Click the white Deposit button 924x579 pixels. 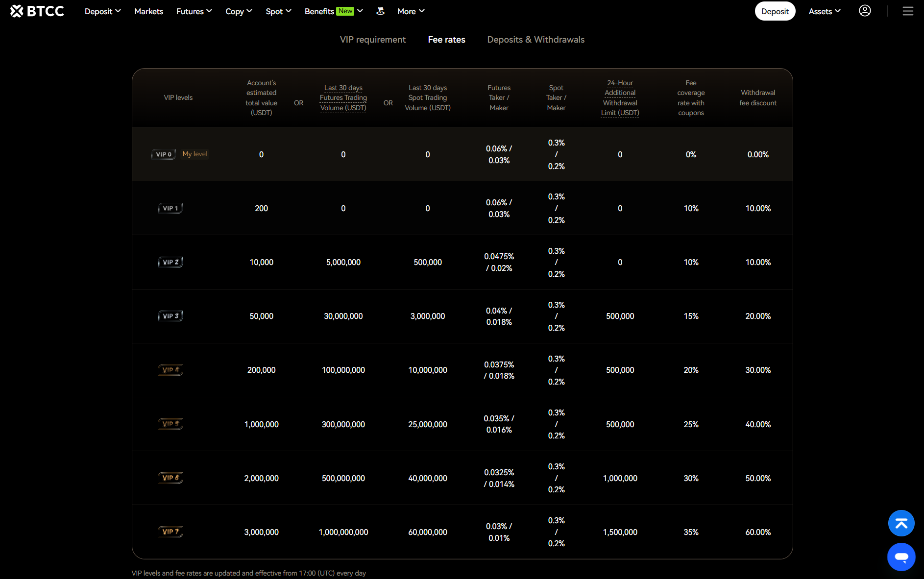pos(775,11)
